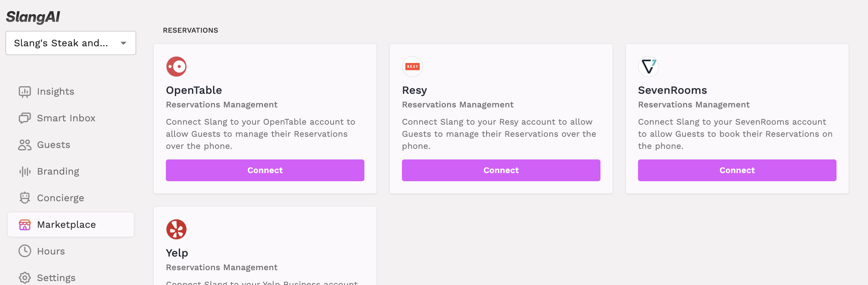The image size is (868, 285).
Task: Click Reservations Management under Yelp
Action: pyautogui.click(x=221, y=267)
